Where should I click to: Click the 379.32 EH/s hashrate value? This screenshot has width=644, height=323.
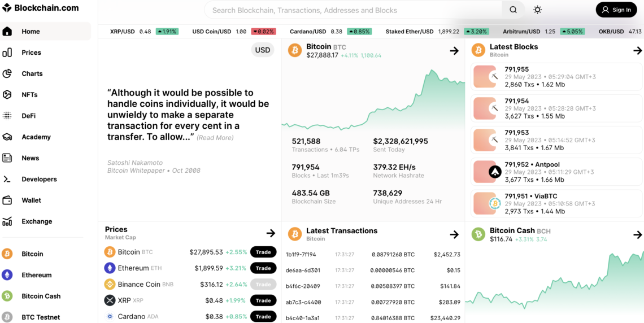pos(394,168)
